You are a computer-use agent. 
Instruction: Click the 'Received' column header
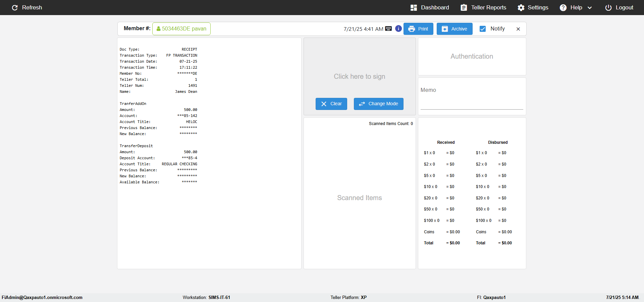point(446,142)
